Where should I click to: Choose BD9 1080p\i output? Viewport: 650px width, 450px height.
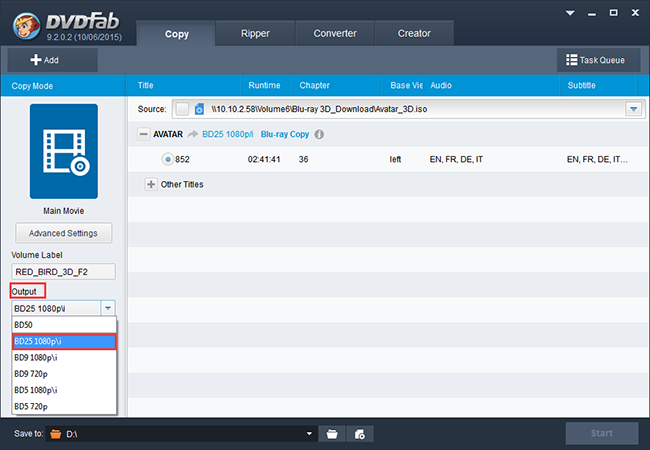coord(64,358)
